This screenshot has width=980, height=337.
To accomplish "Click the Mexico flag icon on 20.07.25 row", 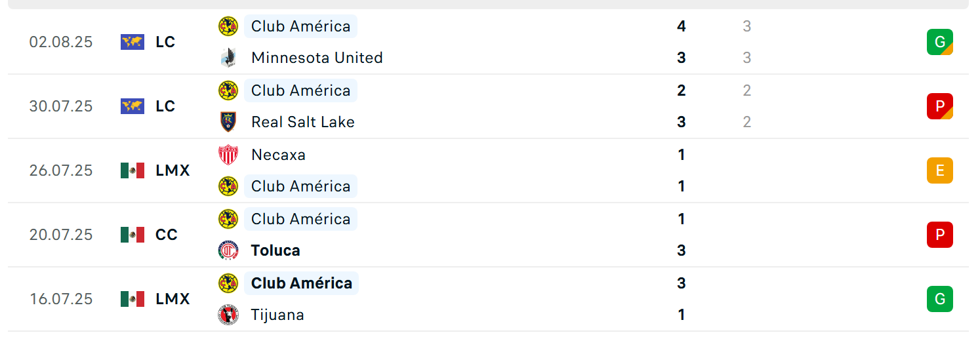I will (x=133, y=235).
